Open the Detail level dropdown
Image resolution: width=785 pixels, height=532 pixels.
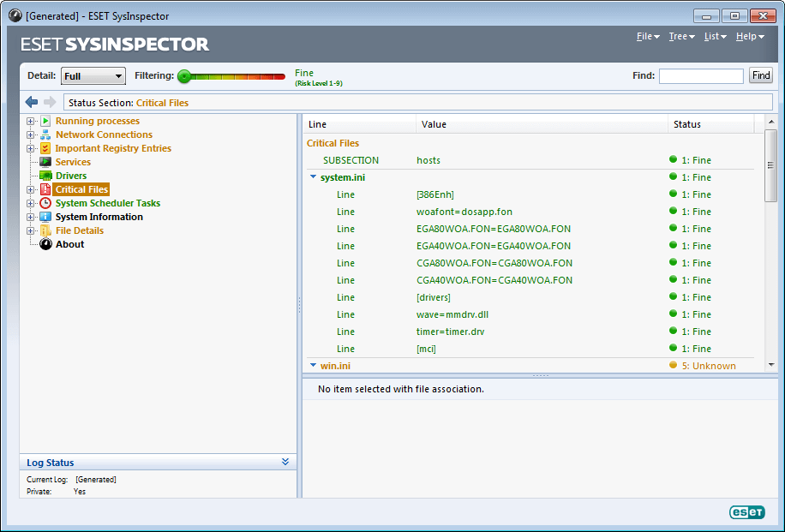(93, 76)
